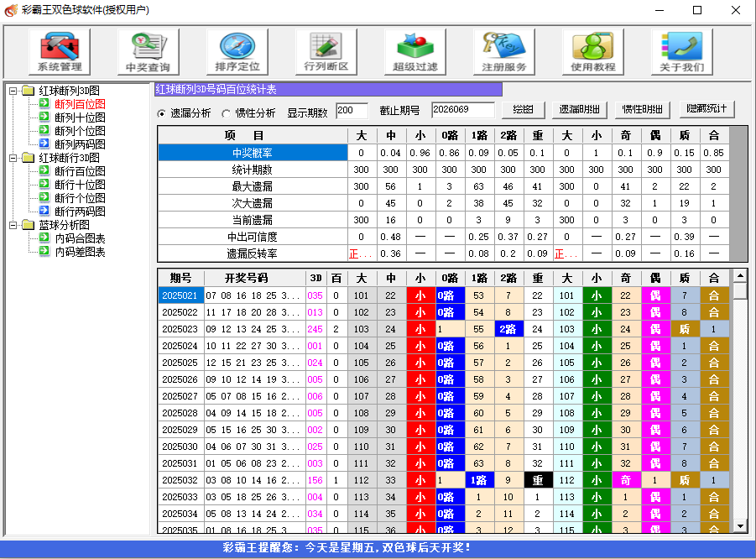Click the green arrow icon beside 断列个位图
This screenshot has width=756, height=559.
click(x=44, y=130)
